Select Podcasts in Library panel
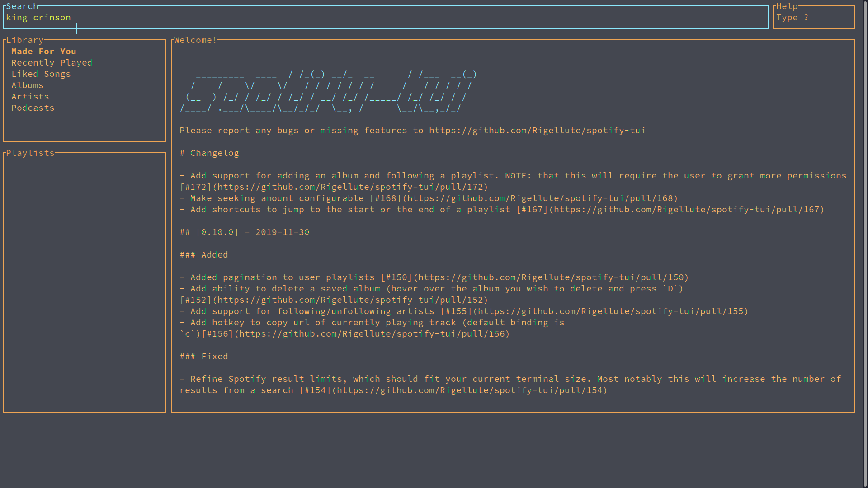This screenshot has height=488, width=868. 33,108
